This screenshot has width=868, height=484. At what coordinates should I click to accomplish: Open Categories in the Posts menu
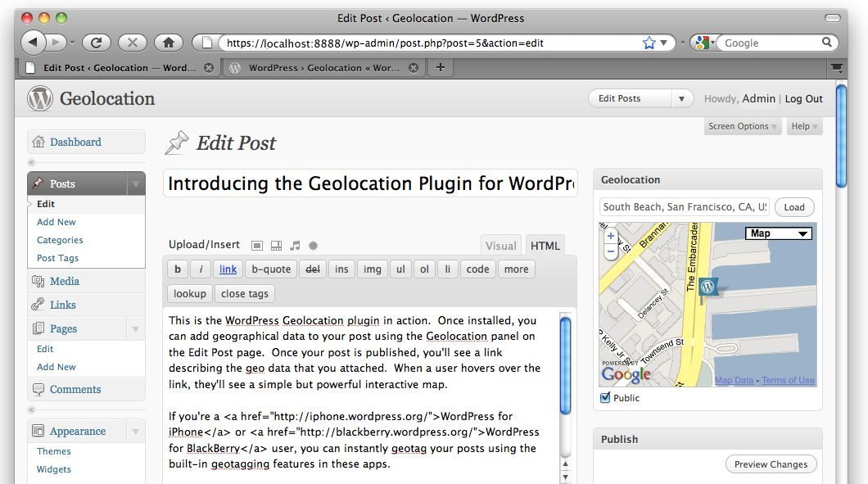(60, 240)
